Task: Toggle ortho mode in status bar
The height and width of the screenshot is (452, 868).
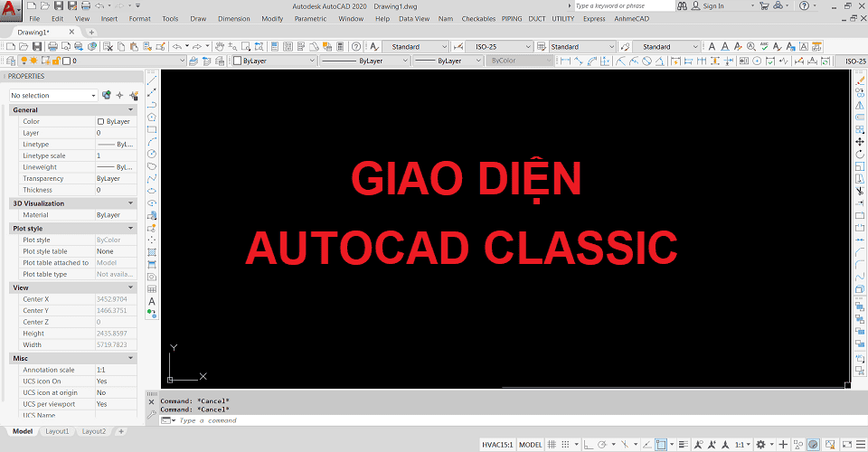Action: (x=588, y=444)
